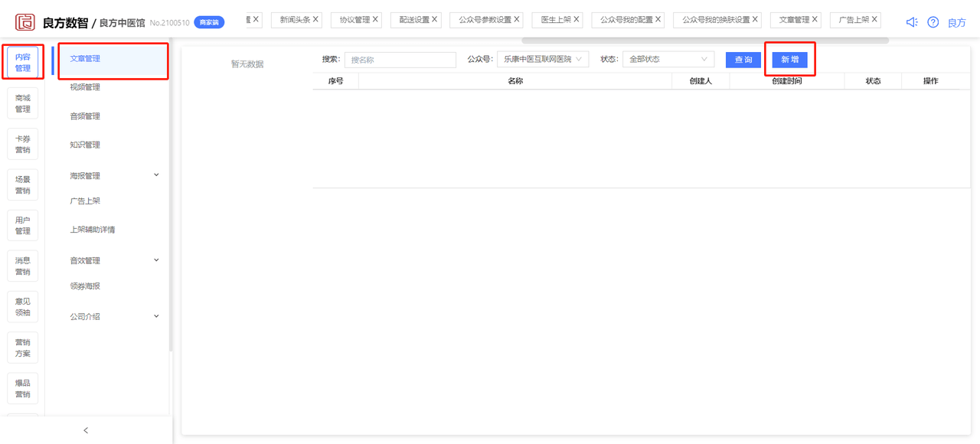Open 领券海报 in the submenu
This screenshot has width=980, height=444.
85,286
